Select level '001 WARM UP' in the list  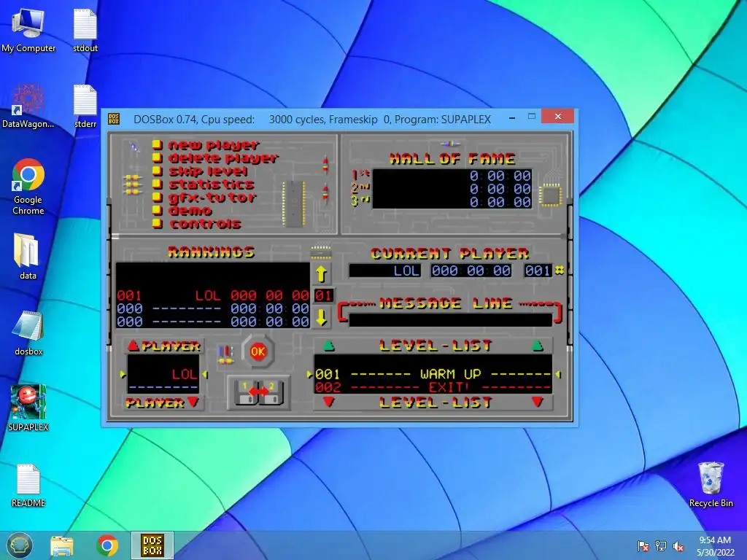(x=433, y=374)
